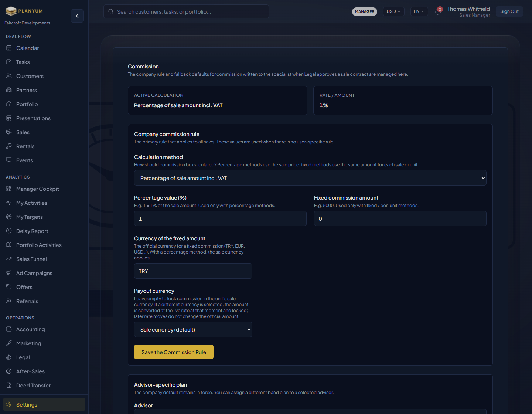The image size is (532, 414).
Task: Click the Offers tag icon
Action: (x=9, y=287)
